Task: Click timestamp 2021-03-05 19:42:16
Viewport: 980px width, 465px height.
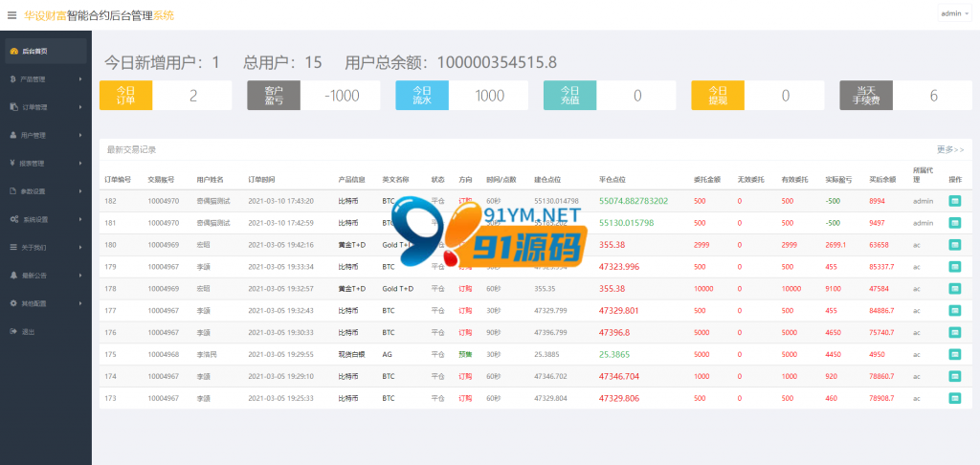Action: (x=280, y=245)
